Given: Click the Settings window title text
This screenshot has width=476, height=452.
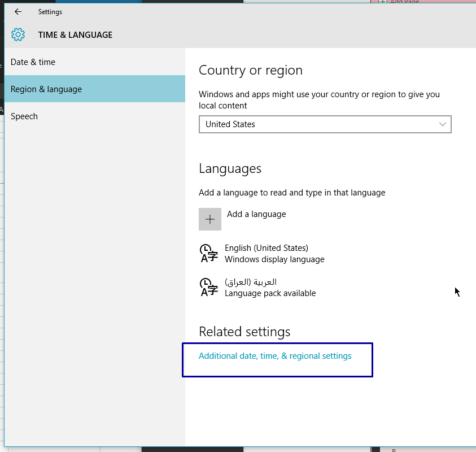Looking at the screenshot, I should pos(50,12).
